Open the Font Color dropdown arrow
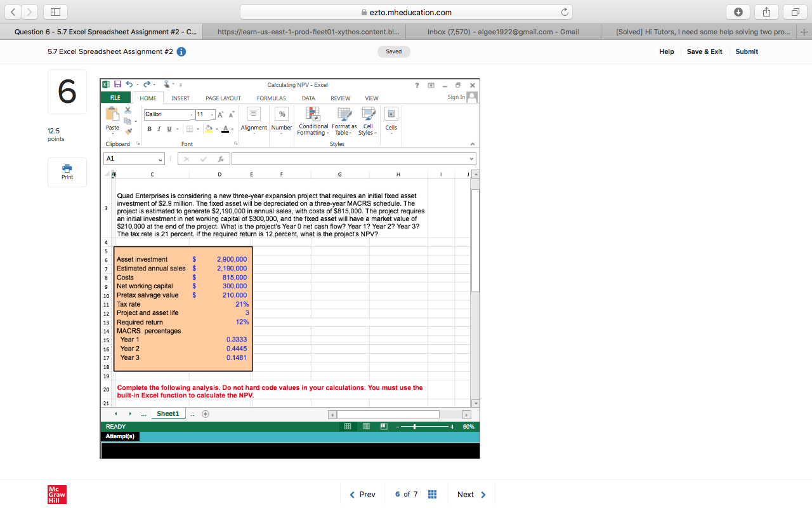The height and width of the screenshot is (508, 812). (232, 130)
